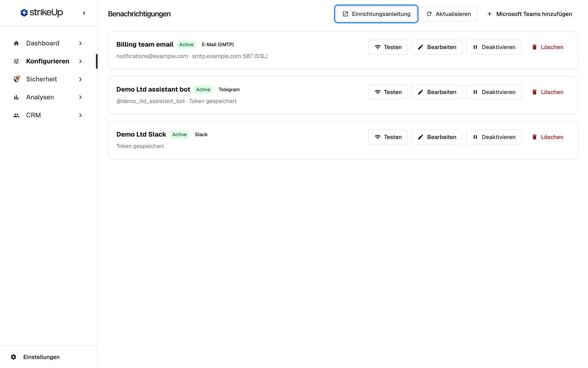Refresh the list with Aktualisieren
588x368 pixels.
click(448, 14)
